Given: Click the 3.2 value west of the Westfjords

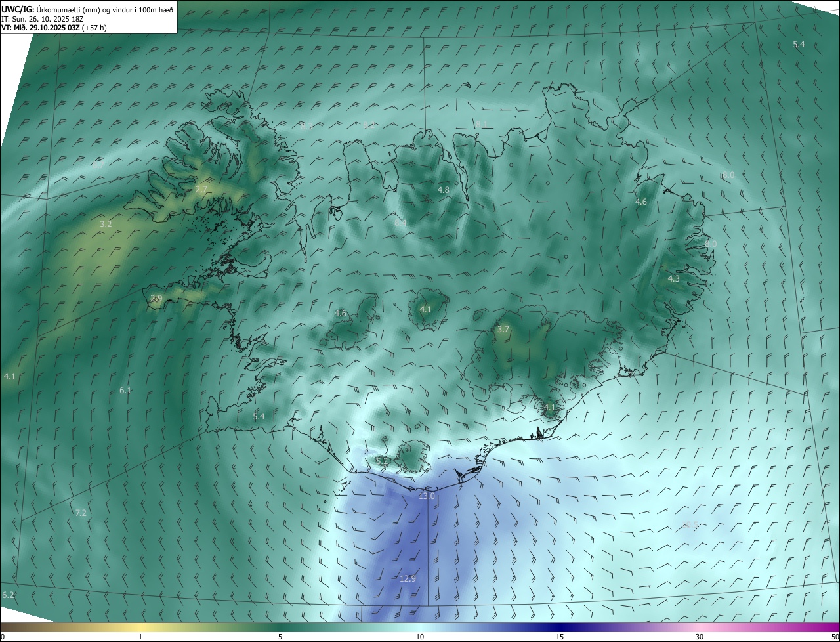Looking at the screenshot, I should click(x=106, y=224).
